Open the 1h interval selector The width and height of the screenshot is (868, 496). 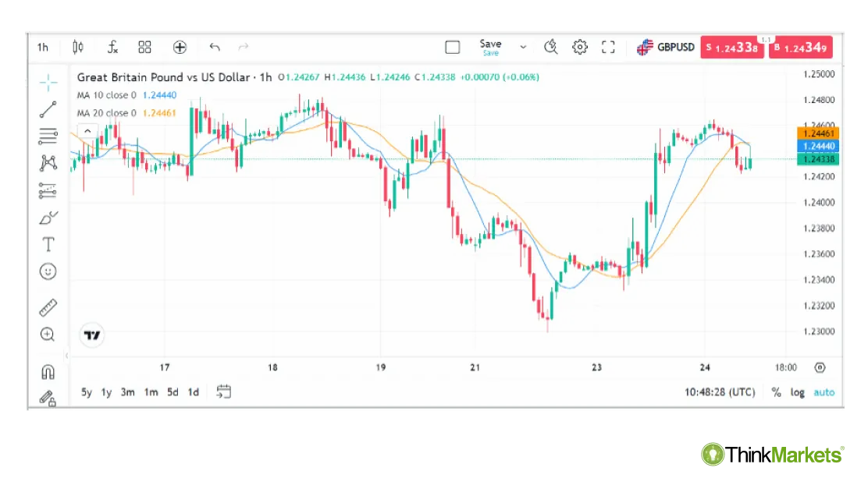point(42,47)
